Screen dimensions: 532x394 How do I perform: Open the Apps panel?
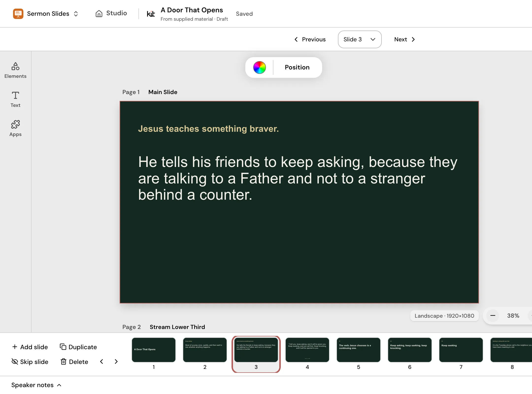pos(15,128)
